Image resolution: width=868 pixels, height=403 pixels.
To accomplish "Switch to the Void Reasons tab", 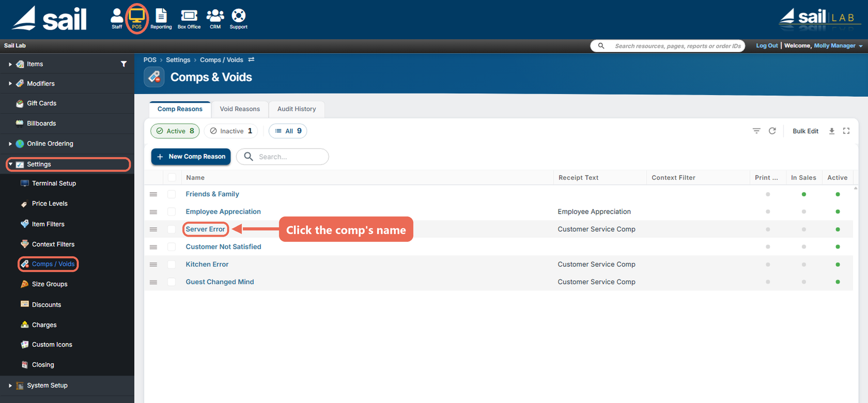I will click(x=240, y=109).
